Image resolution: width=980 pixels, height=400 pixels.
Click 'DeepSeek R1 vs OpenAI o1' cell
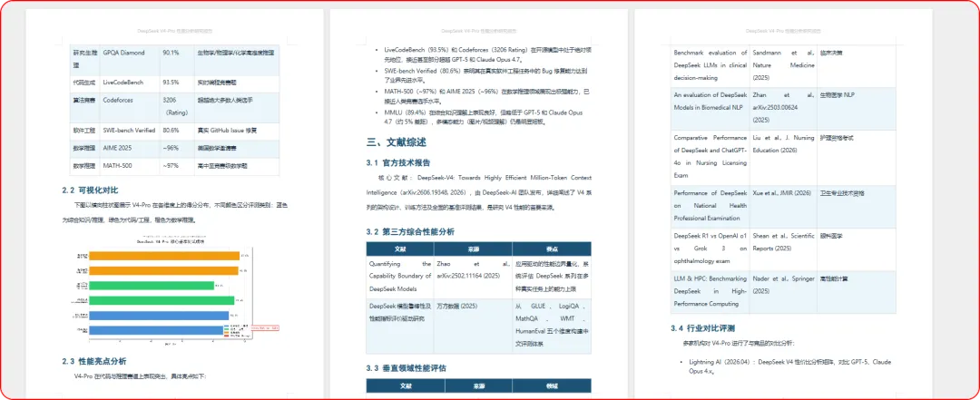tap(710, 249)
